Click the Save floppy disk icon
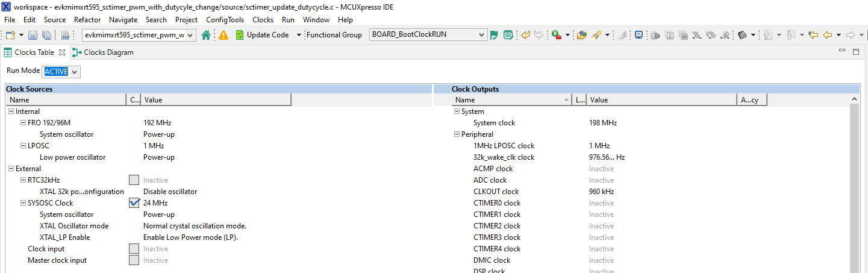 [33, 35]
